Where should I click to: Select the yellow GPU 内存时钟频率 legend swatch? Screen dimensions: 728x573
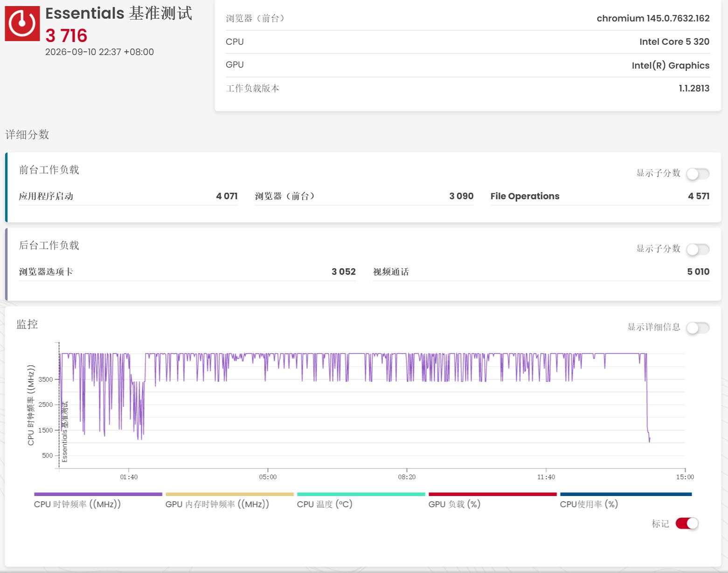pos(229,494)
